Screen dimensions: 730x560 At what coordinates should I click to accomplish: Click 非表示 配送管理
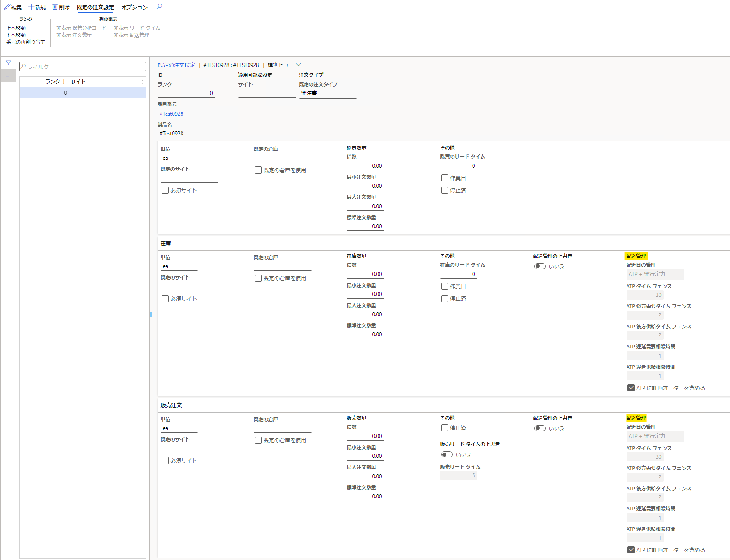(131, 35)
